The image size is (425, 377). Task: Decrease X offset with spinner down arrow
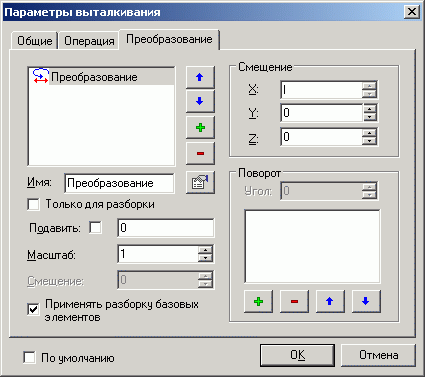point(369,94)
